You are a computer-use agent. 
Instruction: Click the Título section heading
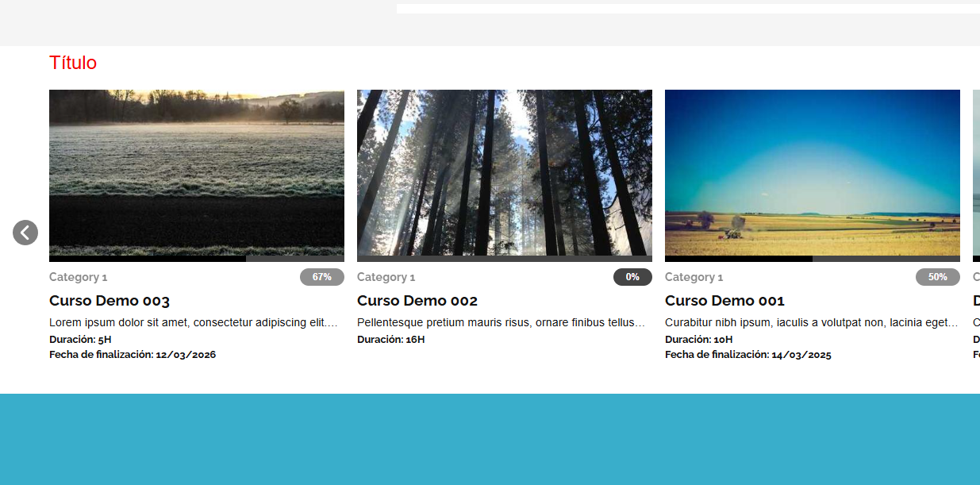[73, 63]
